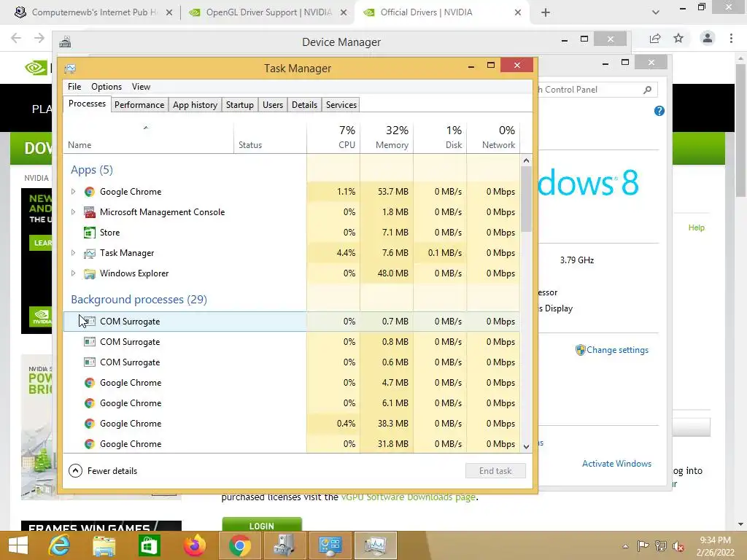The image size is (747, 560).
Task: Click the Windows Explorer folder icon in Apps
Action: click(x=89, y=273)
